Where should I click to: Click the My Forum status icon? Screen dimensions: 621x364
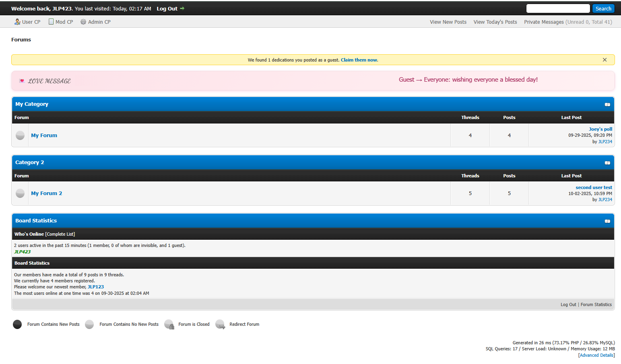point(20,136)
